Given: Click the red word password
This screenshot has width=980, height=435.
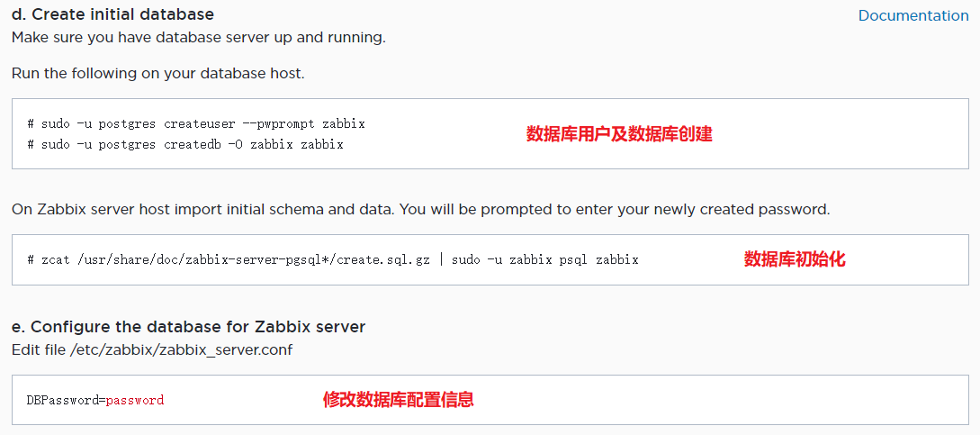Looking at the screenshot, I should click(135, 400).
